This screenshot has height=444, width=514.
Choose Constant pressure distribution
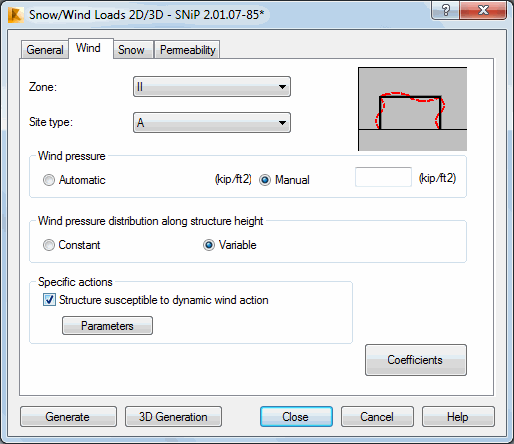49,245
